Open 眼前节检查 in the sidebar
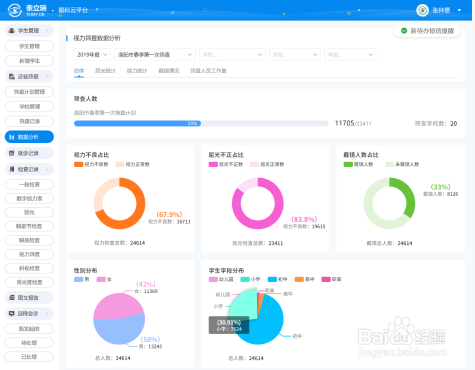 [x=29, y=226]
